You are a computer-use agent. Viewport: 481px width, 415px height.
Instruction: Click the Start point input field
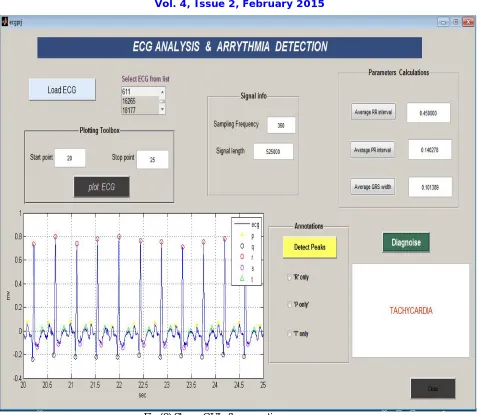point(70,158)
